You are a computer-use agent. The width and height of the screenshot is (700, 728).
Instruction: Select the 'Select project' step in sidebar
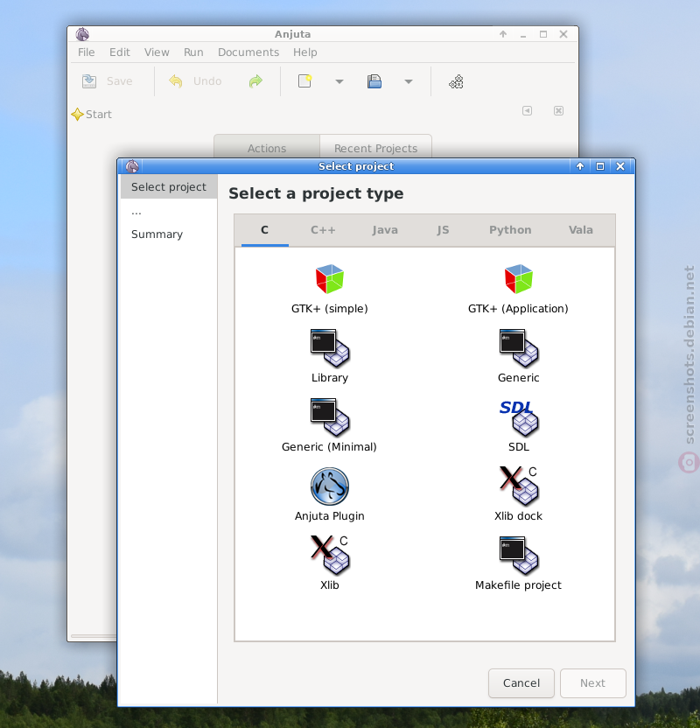[x=169, y=186]
